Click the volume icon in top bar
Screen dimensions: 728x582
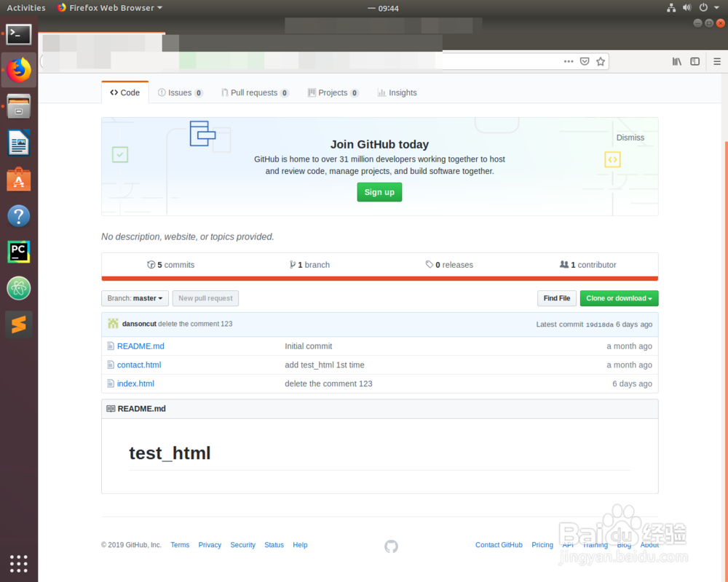coord(687,7)
